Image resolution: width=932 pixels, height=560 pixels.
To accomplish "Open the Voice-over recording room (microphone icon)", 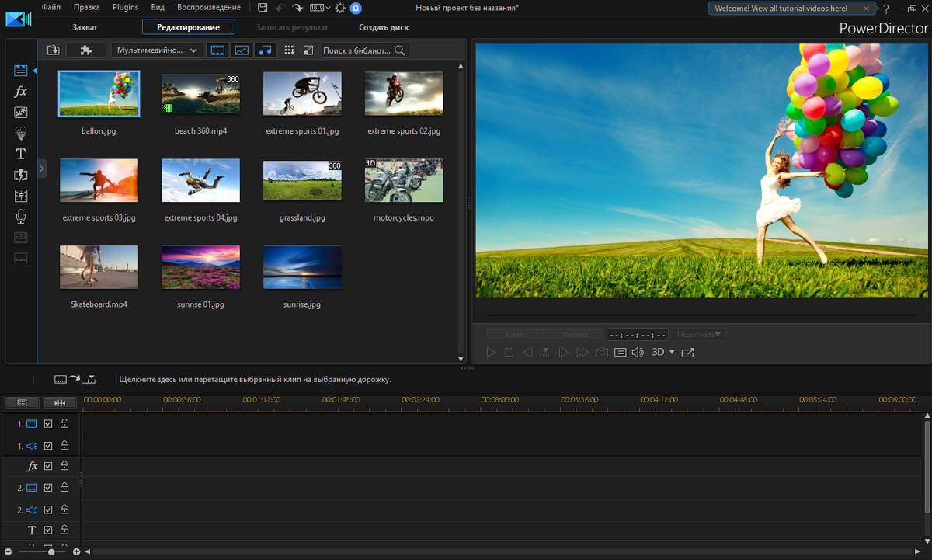I will (x=21, y=217).
